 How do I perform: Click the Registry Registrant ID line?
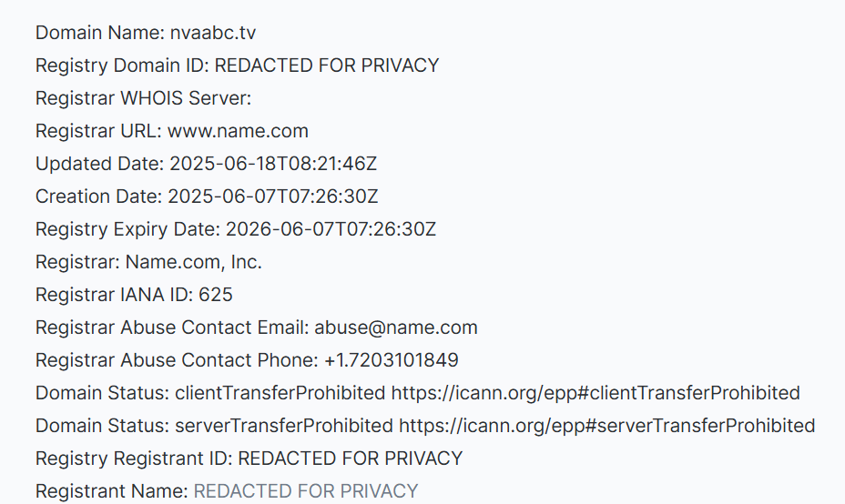click(249, 459)
